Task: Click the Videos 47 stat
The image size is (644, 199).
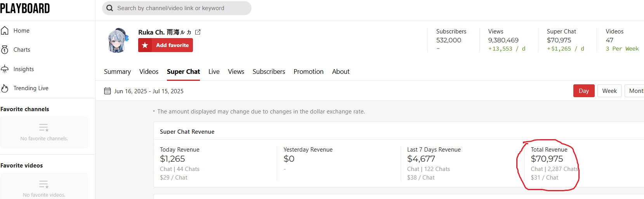Action: tap(609, 40)
